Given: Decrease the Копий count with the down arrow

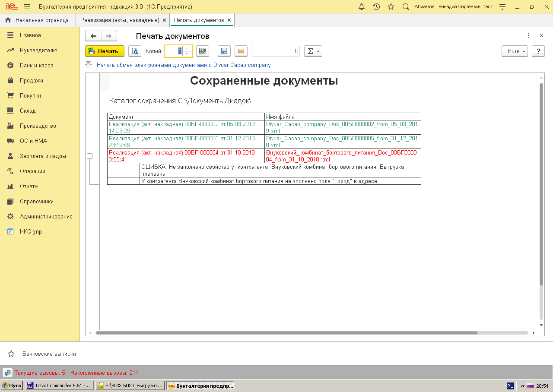Looking at the screenshot, I should (187, 54).
